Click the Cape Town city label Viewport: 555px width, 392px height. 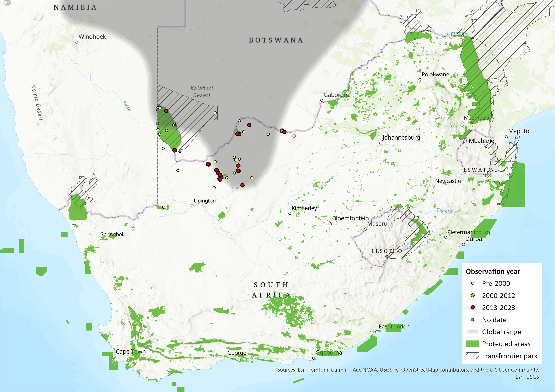pos(131,351)
